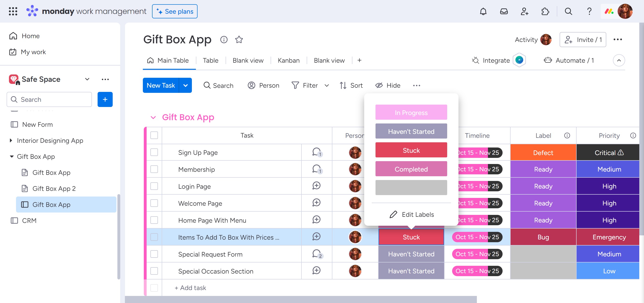Add a new board view with plus
This screenshot has height=303, width=644.
coord(359,61)
